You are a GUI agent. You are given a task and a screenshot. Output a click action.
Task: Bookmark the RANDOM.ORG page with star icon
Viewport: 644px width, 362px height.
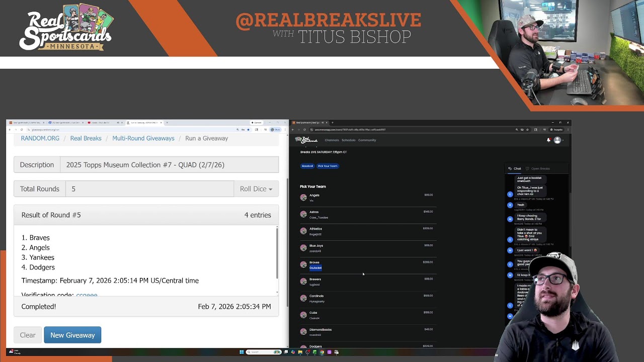pyautogui.click(x=248, y=130)
